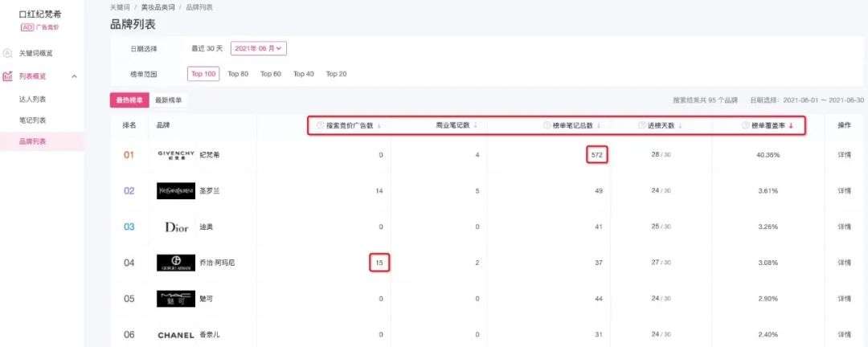This screenshot has height=347, width=868.
Task: Click the 列表概览 chart icon in sidebar
Action: tap(7, 76)
